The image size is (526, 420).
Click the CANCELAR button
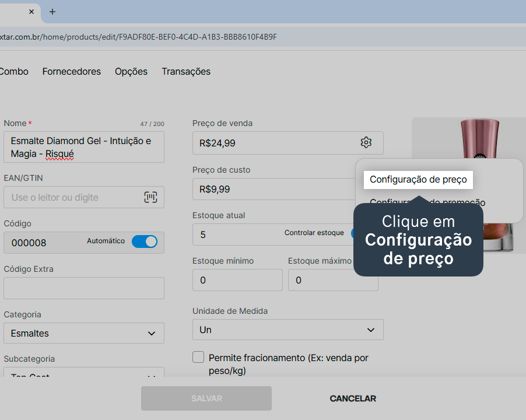(x=353, y=398)
